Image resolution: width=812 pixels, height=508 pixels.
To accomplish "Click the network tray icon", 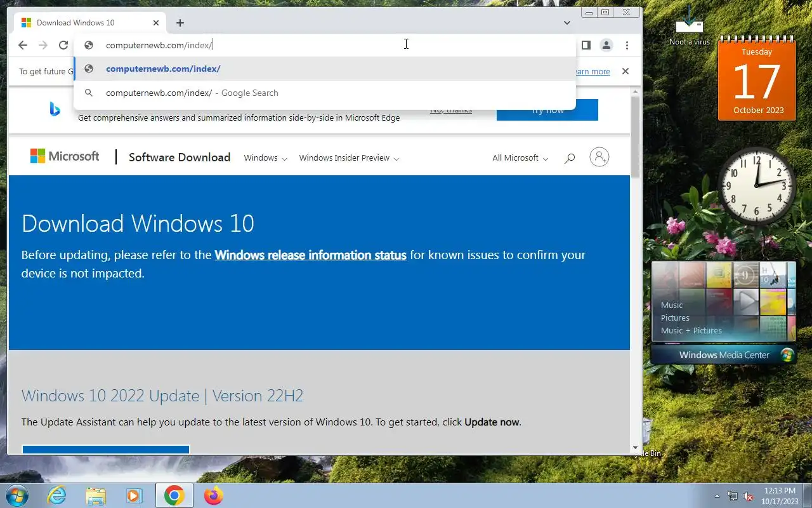I will click(x=733, y=496).
